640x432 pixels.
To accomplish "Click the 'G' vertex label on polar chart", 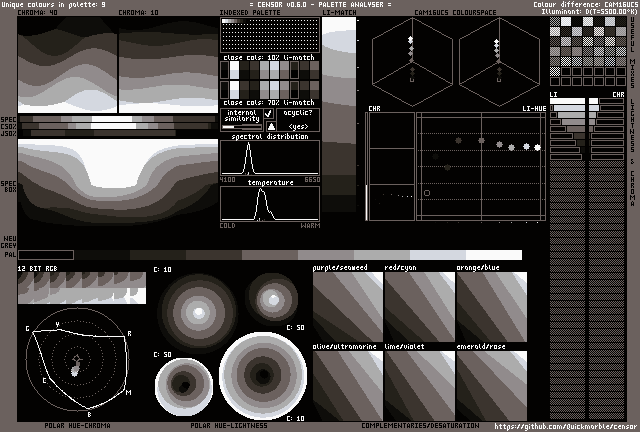I will click(x=27, y=329).
